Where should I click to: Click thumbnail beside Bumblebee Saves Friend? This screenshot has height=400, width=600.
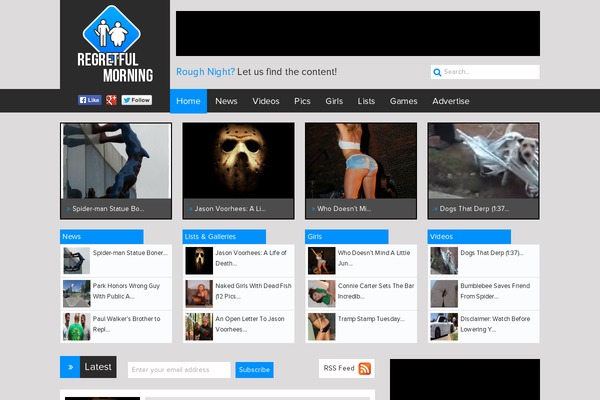pyautogui.click(x=444, y=294)
